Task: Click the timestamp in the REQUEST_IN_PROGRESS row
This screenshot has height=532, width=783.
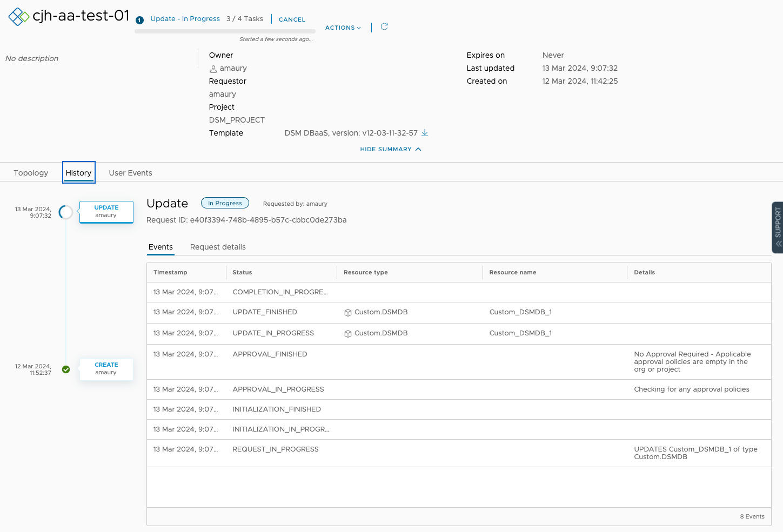Action: pyautogui.click(x=186, y=449)
